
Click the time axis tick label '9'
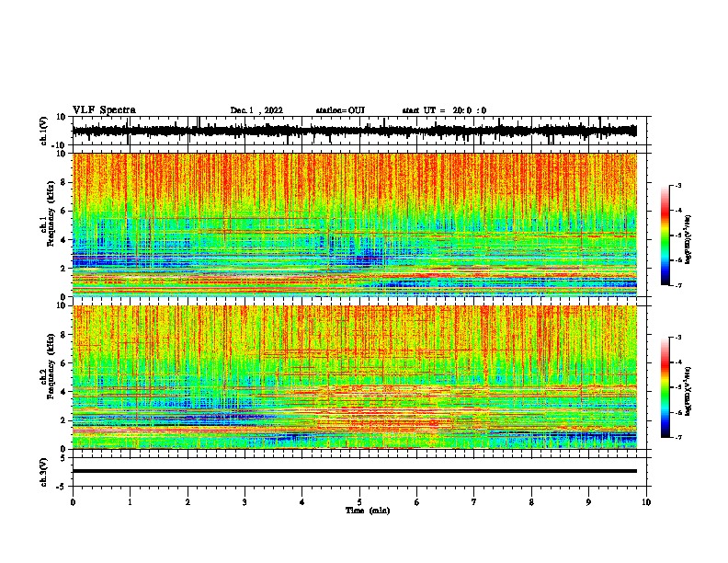[588, 502]
